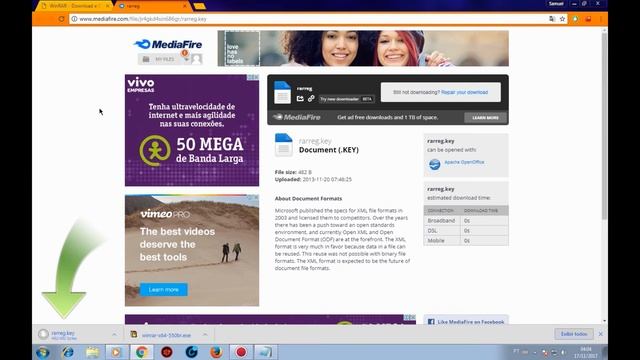Click the Facebook icon beside Like MediaFire
The height and width of the screenshot is (360, 640).
(x=431, y=322)
